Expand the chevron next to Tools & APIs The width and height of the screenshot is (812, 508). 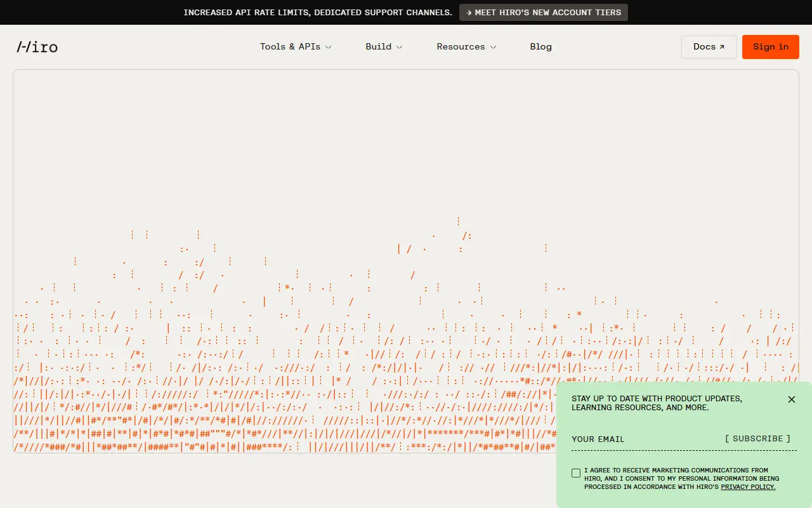click(329, 47)
